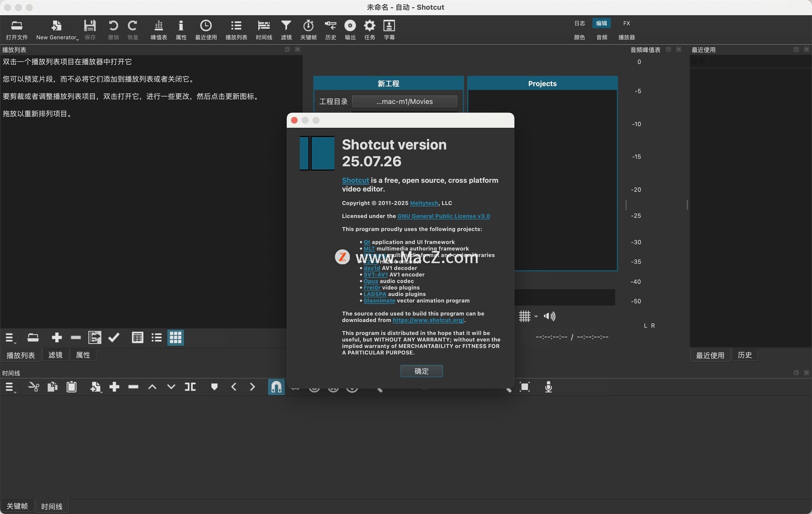Open the 播放列表 toolbar icon
812x514 pixels.
(236, 30)
